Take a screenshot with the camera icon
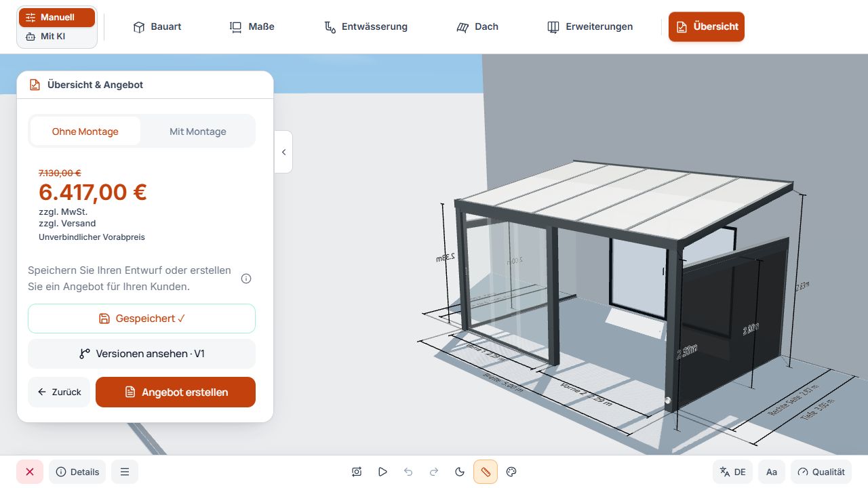The height and width of the screenshot is (488, 868). (x=357, y=472)
